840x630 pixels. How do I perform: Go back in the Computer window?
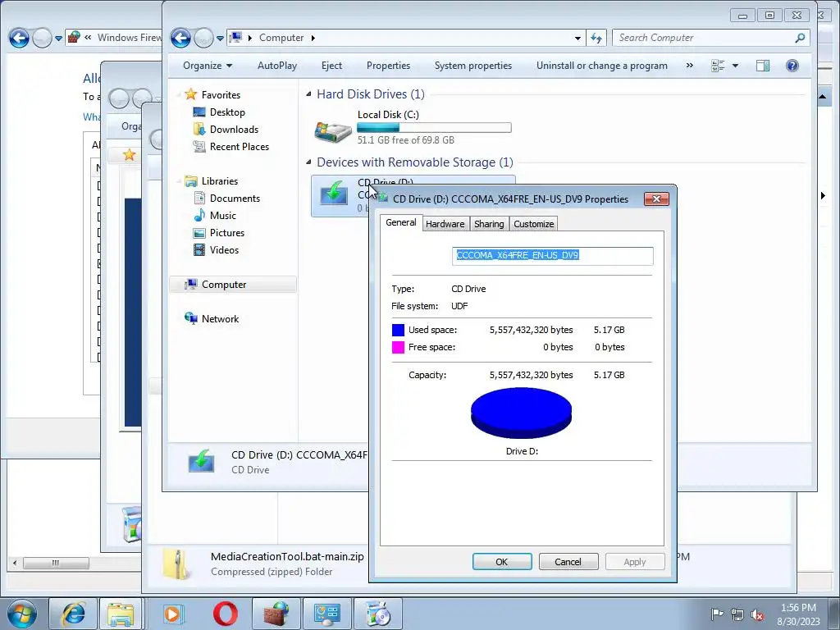point(180,38)
